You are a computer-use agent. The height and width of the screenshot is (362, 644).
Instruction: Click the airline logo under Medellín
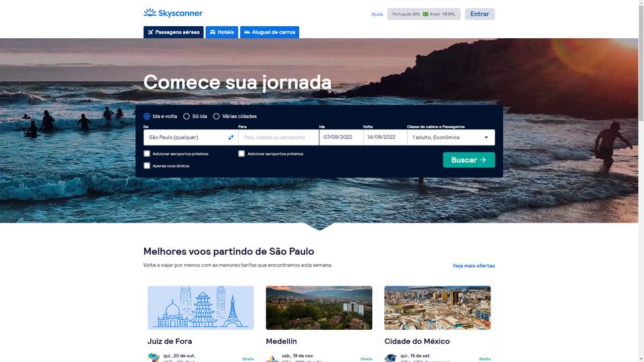[x=272, y=358]
